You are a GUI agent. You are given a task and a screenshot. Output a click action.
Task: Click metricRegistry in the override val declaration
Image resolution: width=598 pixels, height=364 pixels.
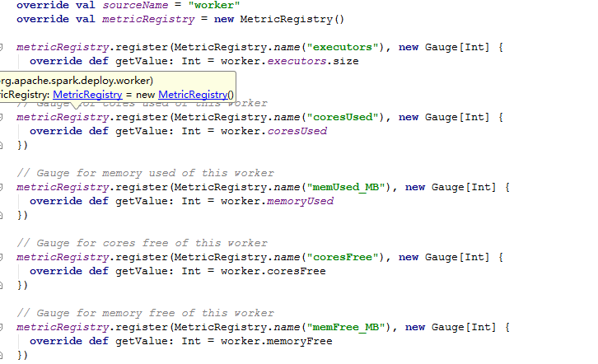tap(148, 20)
